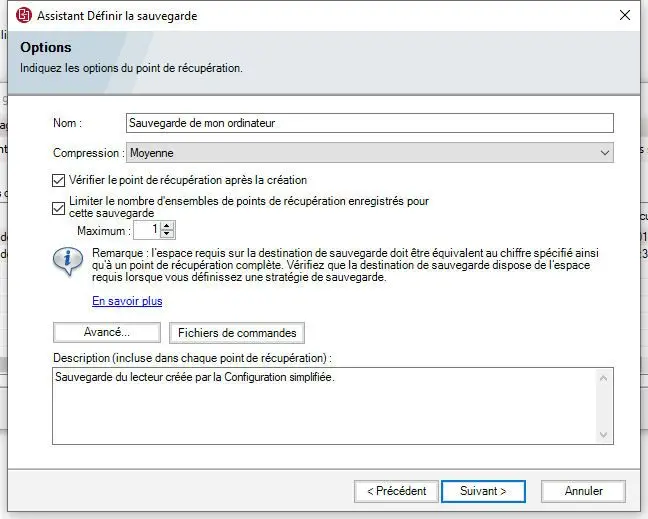This screenshot has height=519, width=648.
Task: Toggle Vérifier le point de récupération checkbox
Action: click(x=59, y=181)
